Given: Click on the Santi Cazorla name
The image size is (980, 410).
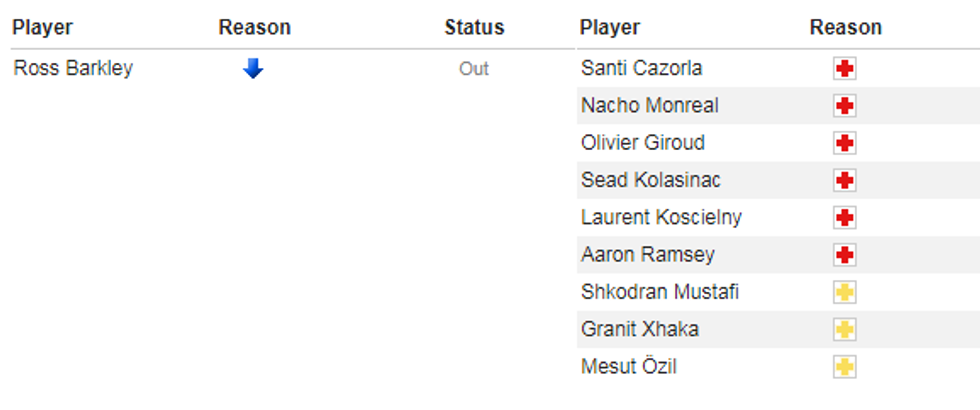Looking at the screenshot, I should click(x=641, y=69).
